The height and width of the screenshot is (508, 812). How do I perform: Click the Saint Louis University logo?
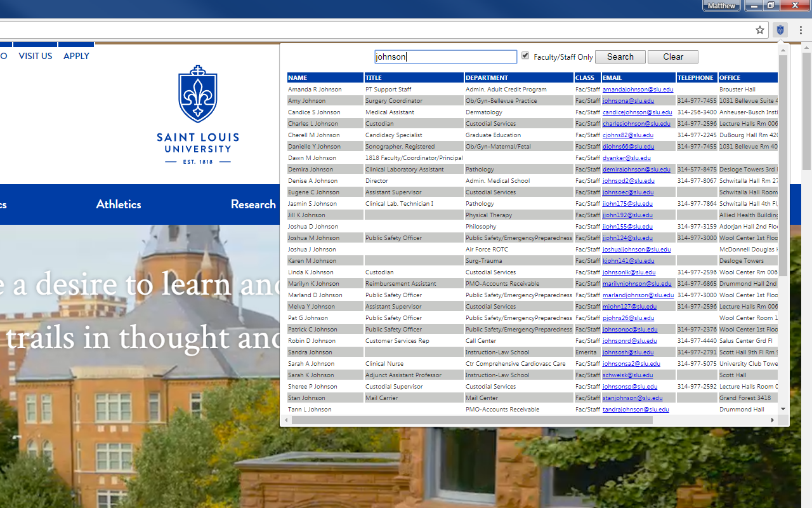coord(198,115)
